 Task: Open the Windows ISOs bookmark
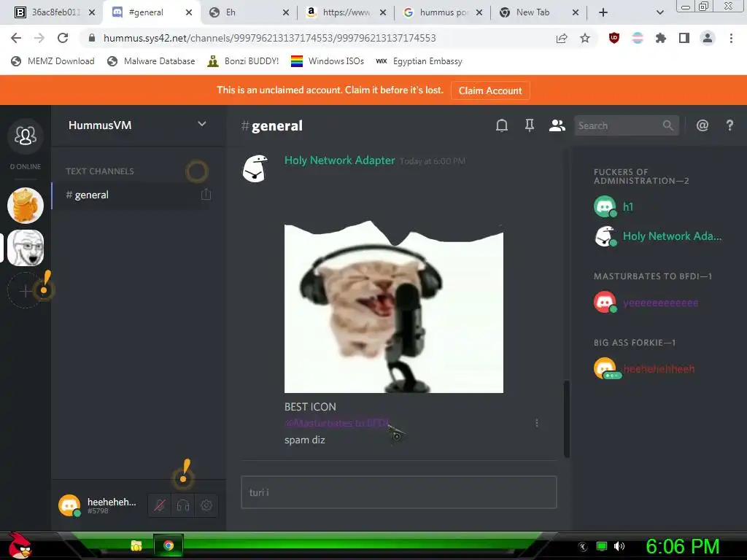[328, 61]
